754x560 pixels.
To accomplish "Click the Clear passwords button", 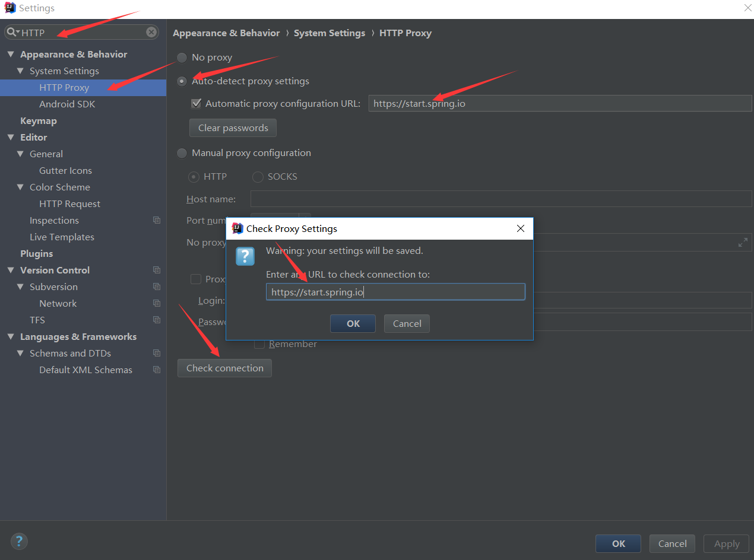I will pos(233,128).
